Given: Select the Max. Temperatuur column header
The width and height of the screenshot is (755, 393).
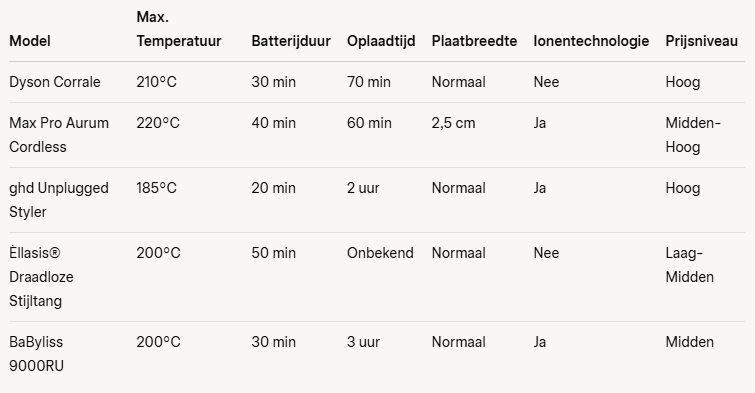Looking at the screenshot, I should pos(179,29).
